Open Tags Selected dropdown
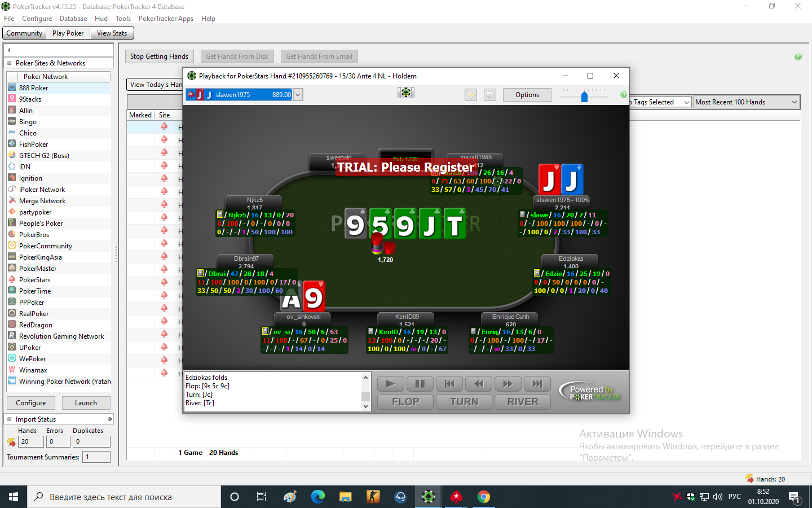Viewport: 812px width, 508px height. click(x=686, y=102)
